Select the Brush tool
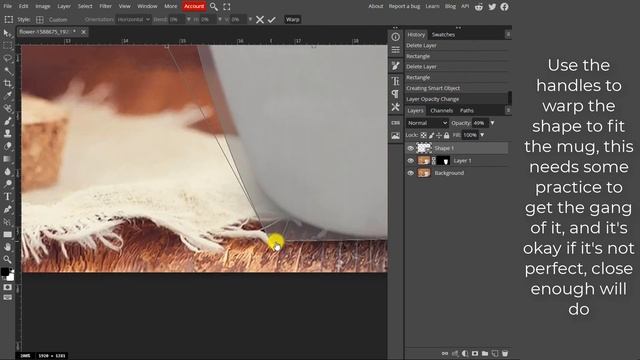The height and width of the screenshot is (360, 640). tap(7, 121)
